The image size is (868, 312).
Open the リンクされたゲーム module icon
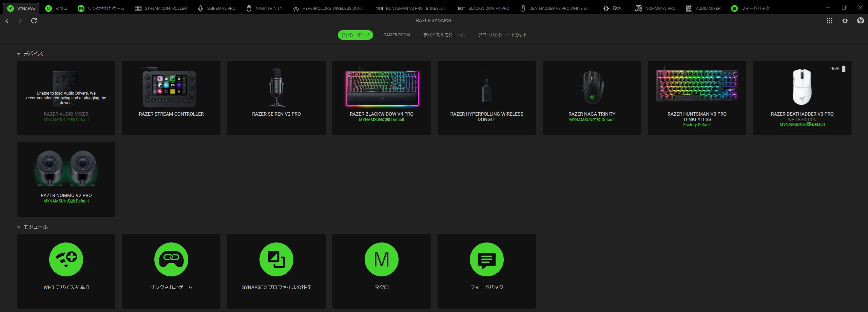[171, 259]
